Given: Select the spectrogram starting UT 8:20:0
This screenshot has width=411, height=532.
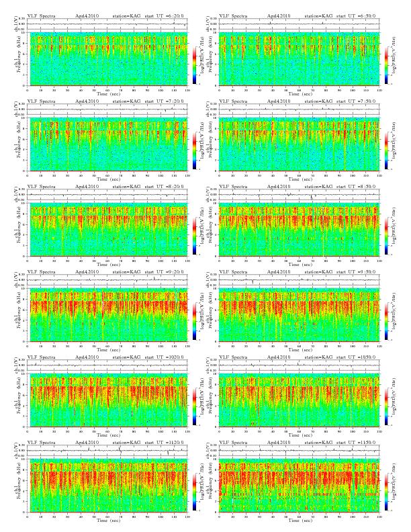Looking at the screenshot, I should [107, 230].
